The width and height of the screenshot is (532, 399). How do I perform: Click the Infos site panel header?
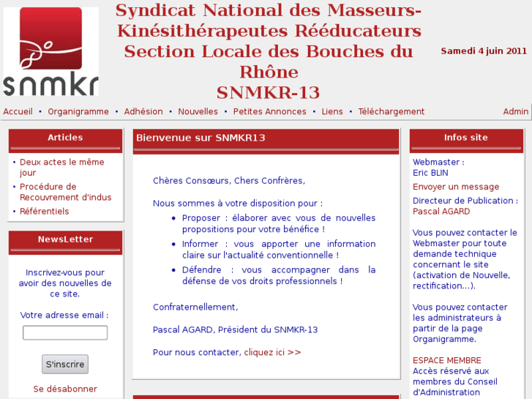pyautogui.click(x=466, y=141)
